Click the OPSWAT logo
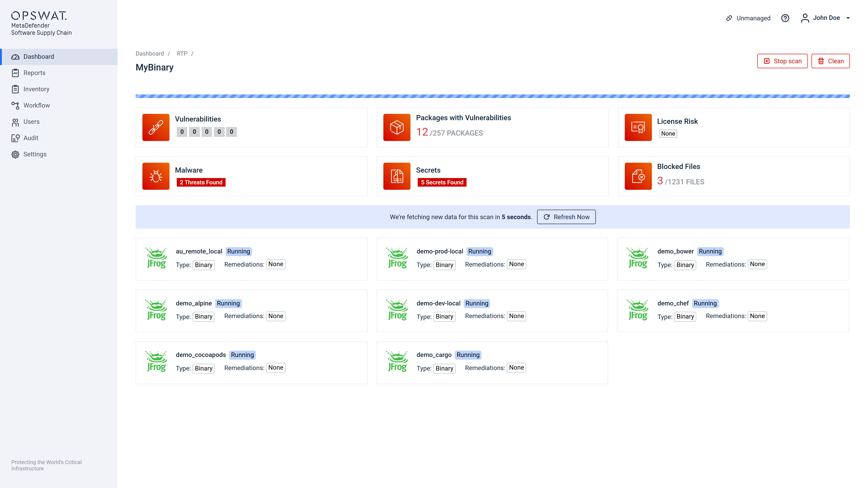 pyautogui.click(x=39, y=16)
